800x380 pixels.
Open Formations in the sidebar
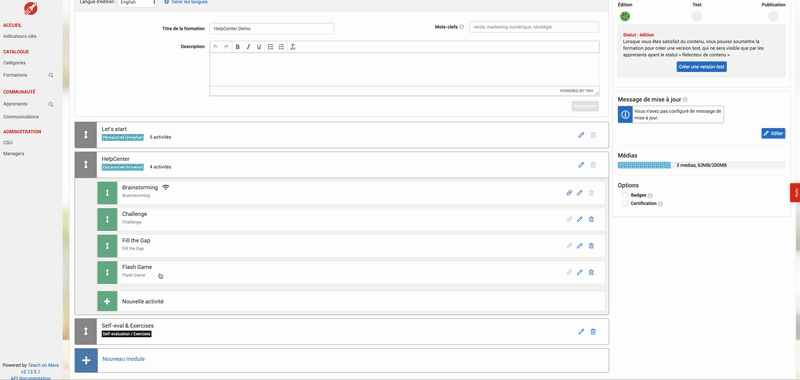[15, 75]
